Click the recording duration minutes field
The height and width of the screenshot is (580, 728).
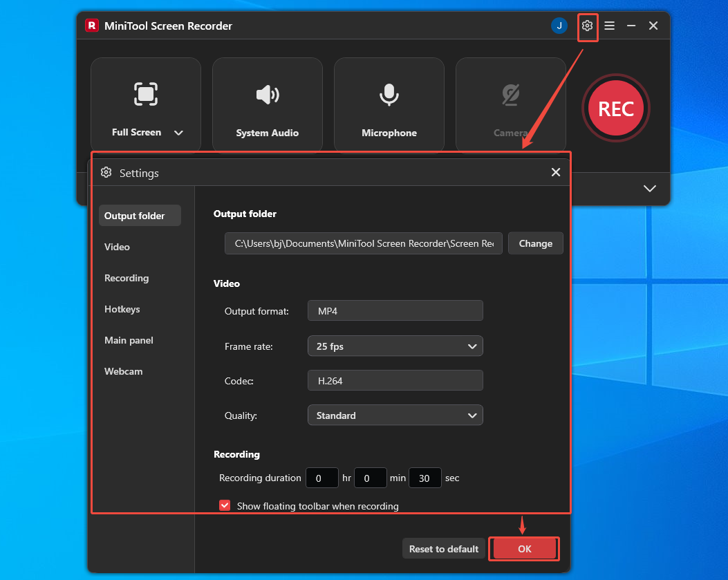click(x=371, y=478)
